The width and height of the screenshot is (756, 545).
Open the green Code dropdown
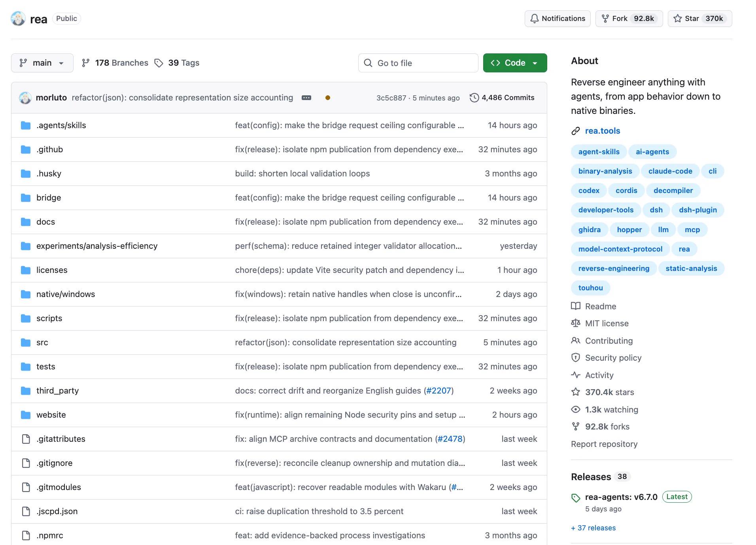(515, 63)
